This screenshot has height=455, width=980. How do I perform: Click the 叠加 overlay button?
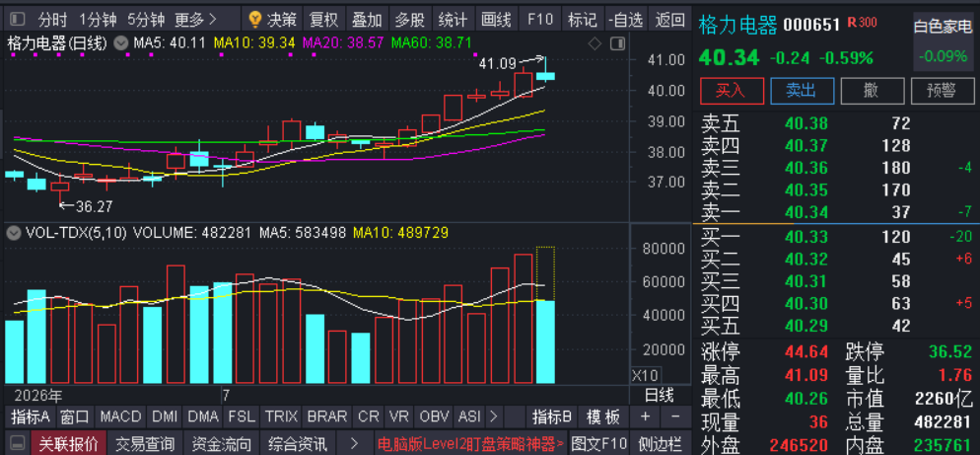[367, 20]
